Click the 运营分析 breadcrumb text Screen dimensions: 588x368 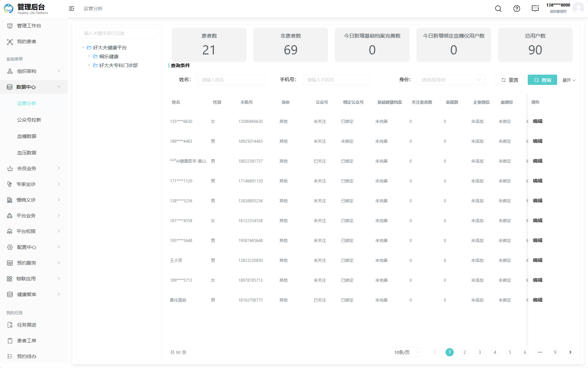pyautogui.click(x=93, y=9)
